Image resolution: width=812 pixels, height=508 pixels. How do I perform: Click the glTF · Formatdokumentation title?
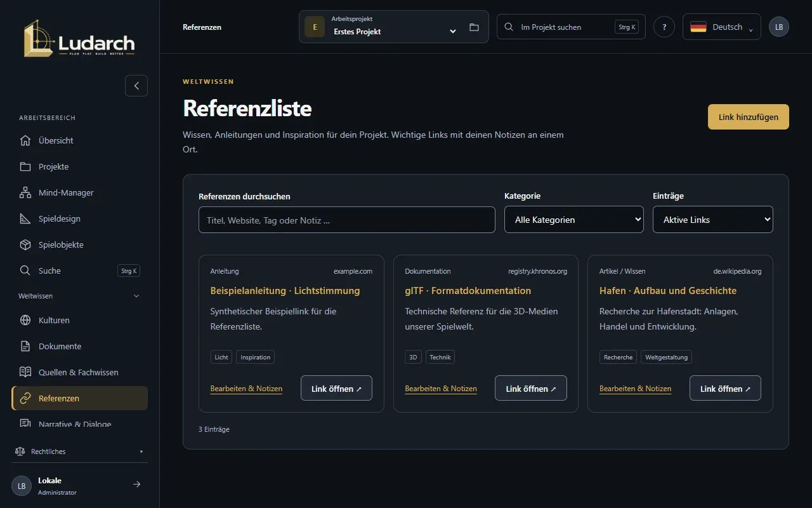click(x=468, y=291)
